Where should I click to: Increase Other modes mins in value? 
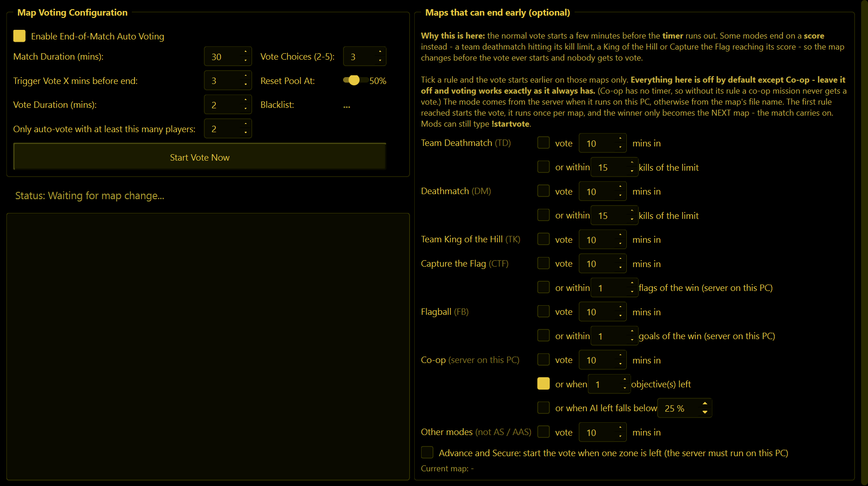(x=620, y=428)
